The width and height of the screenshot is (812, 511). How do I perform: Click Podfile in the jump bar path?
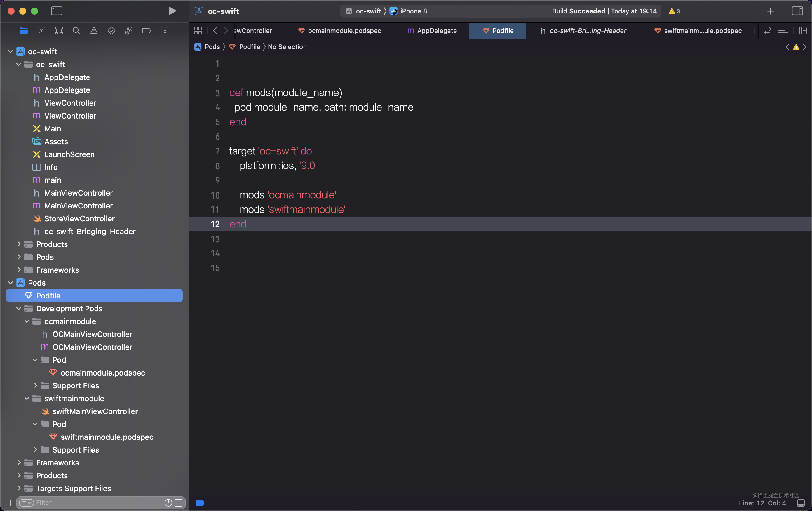(245, 47)
